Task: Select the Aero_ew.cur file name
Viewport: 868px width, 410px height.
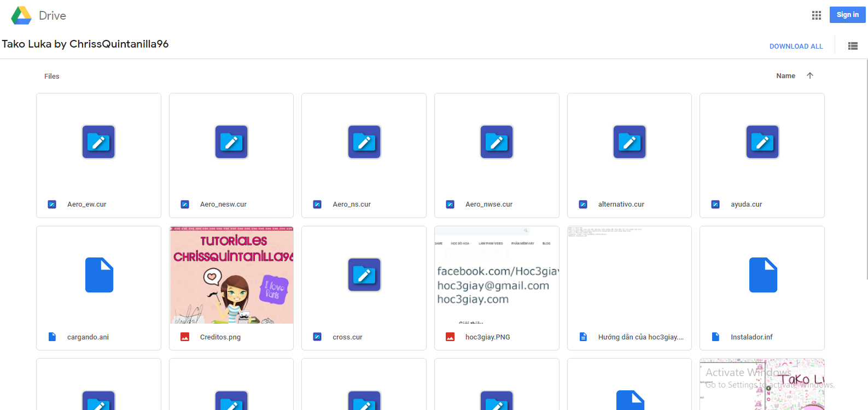Action: (87, 204)
